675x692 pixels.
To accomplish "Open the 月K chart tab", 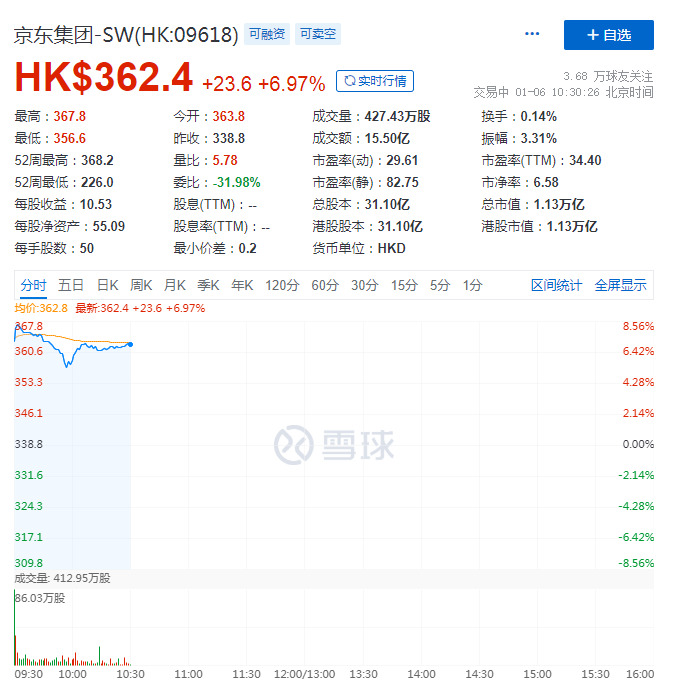I will (174, 285).
